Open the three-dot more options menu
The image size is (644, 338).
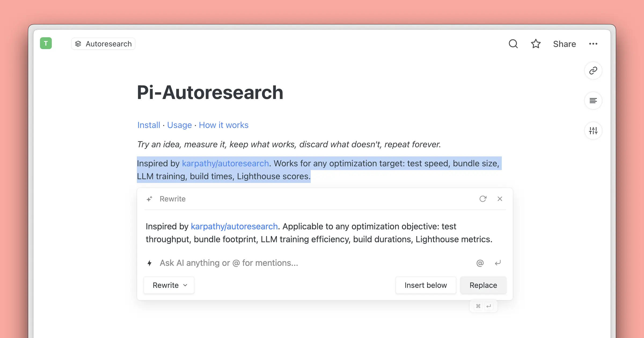point(593,44)
